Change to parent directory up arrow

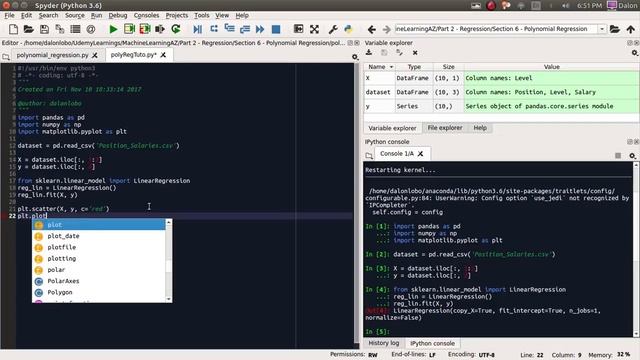(631, 29)
